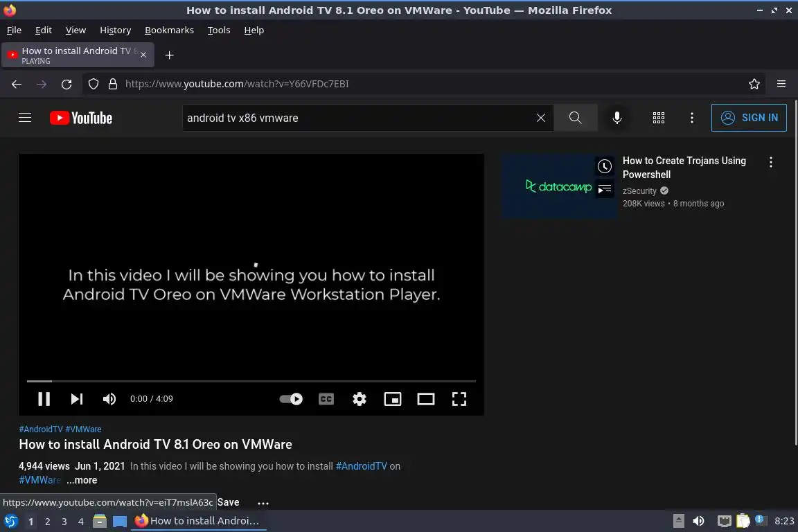This screenshot has width=798, height=532.
Task: Switch to workspace 1
Action: (x=30, y=522)
